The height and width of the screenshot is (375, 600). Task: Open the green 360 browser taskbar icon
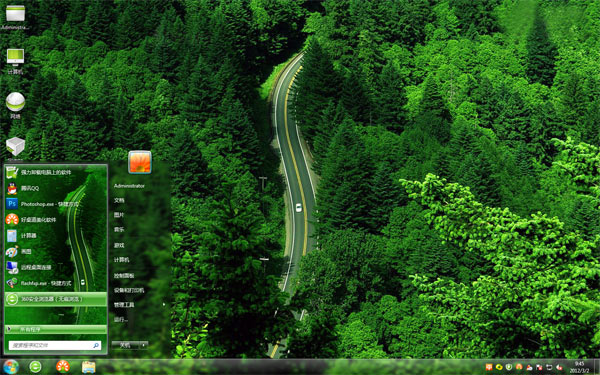[36, 367]
